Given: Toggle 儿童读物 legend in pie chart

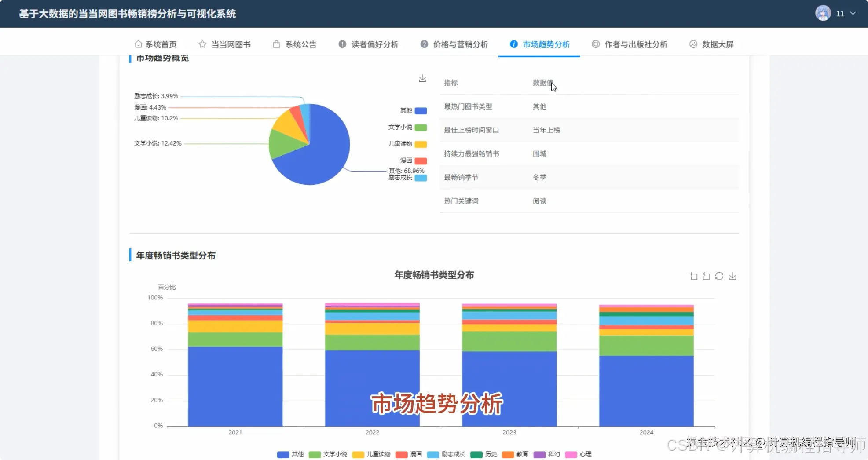Looking at the screenshot, I should 407,144.
